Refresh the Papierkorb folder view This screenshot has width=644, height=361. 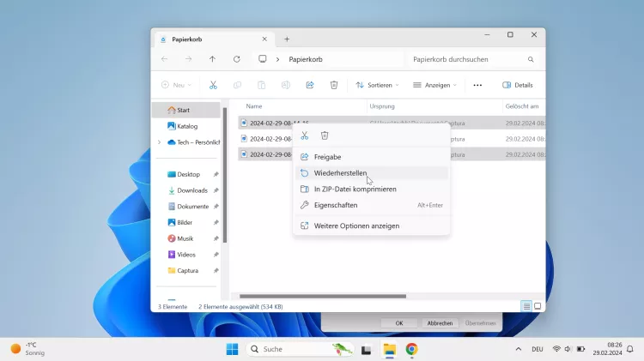(236, 59)
